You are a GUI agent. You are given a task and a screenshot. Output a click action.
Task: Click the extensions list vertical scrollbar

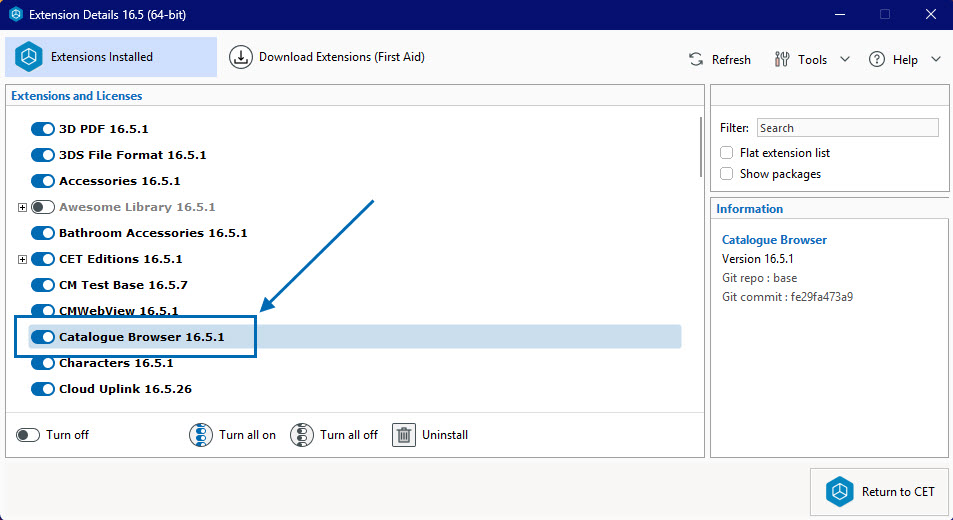[x=700, y=148]
